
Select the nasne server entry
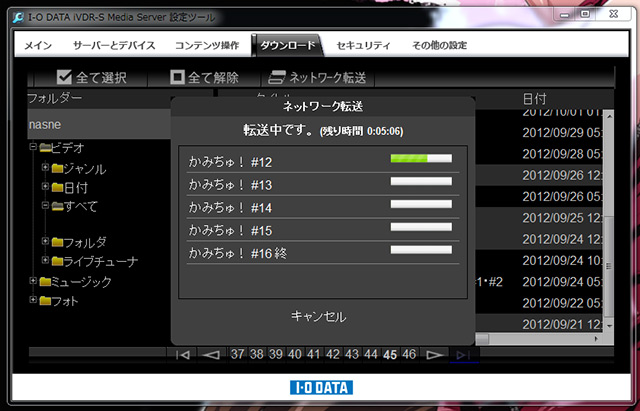pos(99,124)
